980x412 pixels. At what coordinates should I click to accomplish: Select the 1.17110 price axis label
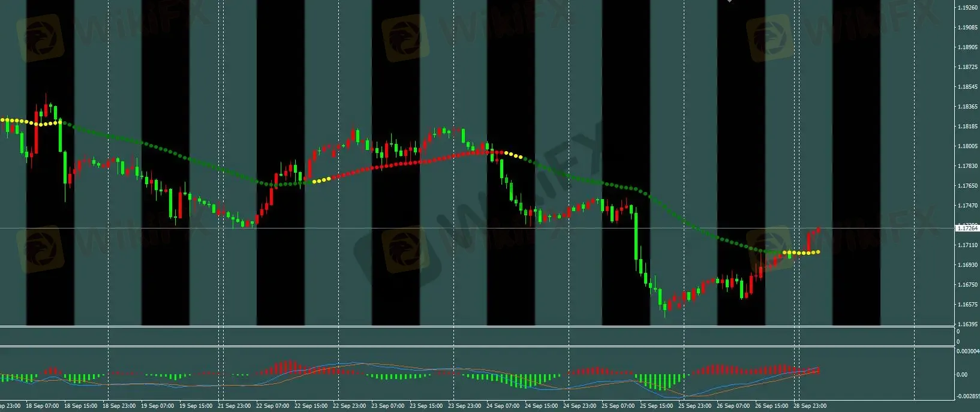pos(967,245)
